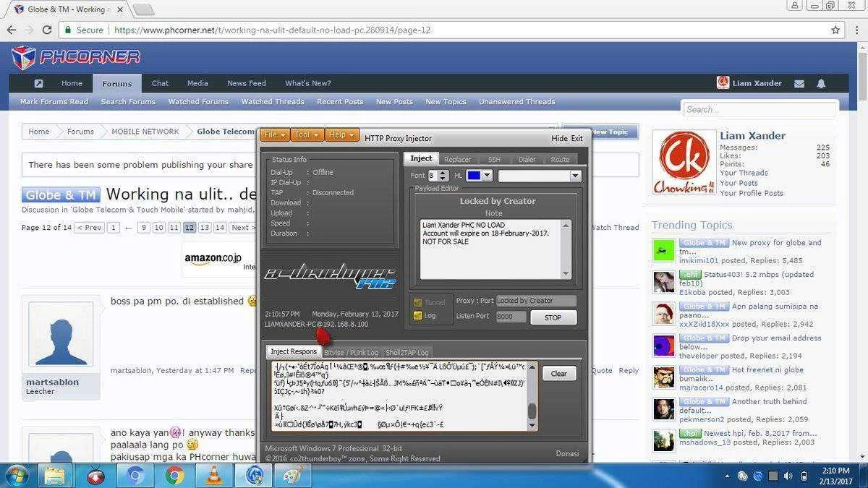Viewport: 868px width, 488px height.
Task: Click the Proxy : Port field
Action: 536,301
